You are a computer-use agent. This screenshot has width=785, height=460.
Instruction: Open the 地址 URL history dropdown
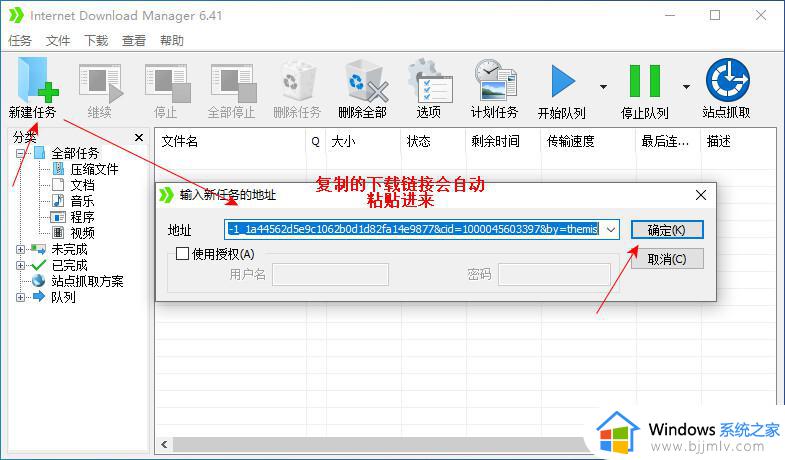(x=611, y=230)
